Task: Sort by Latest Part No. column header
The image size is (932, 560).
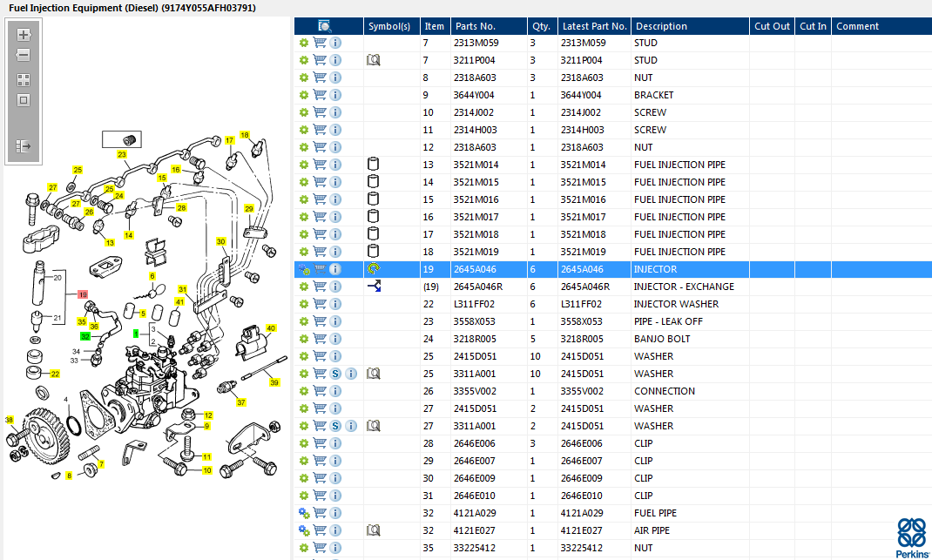Action: 594,26
